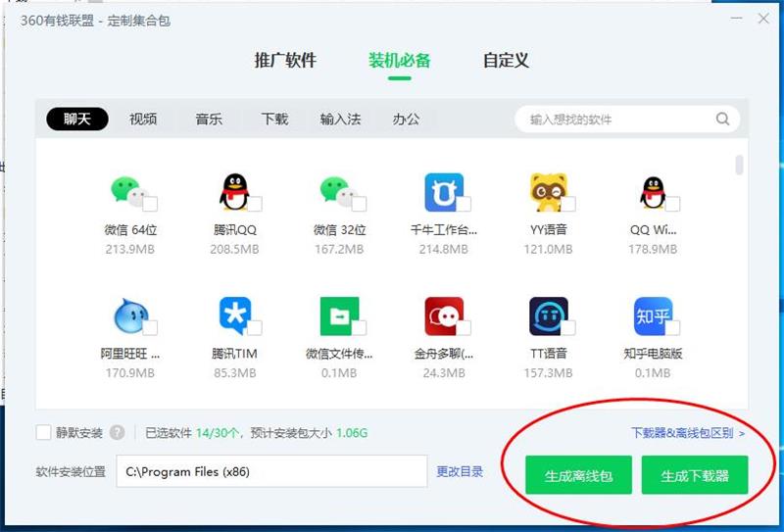Select the 办公 category
The image size is (784, 532).
[x=406, y=119]
